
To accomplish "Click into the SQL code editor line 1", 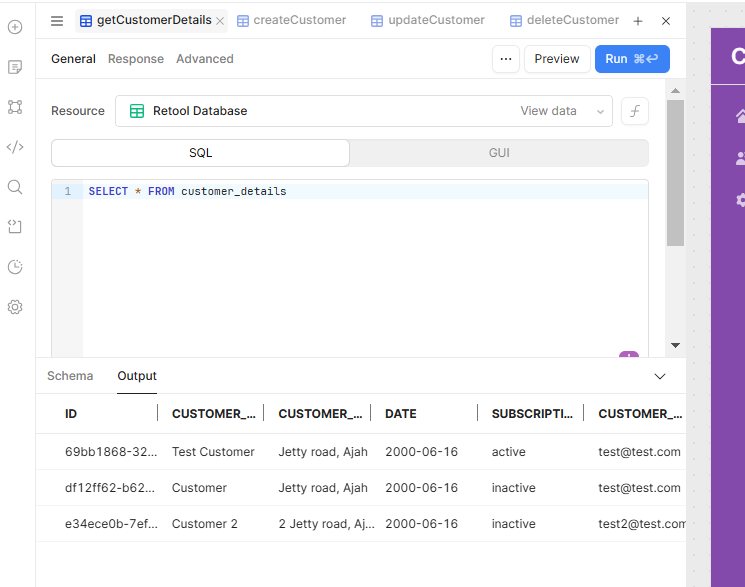I will tap(365, 192).
